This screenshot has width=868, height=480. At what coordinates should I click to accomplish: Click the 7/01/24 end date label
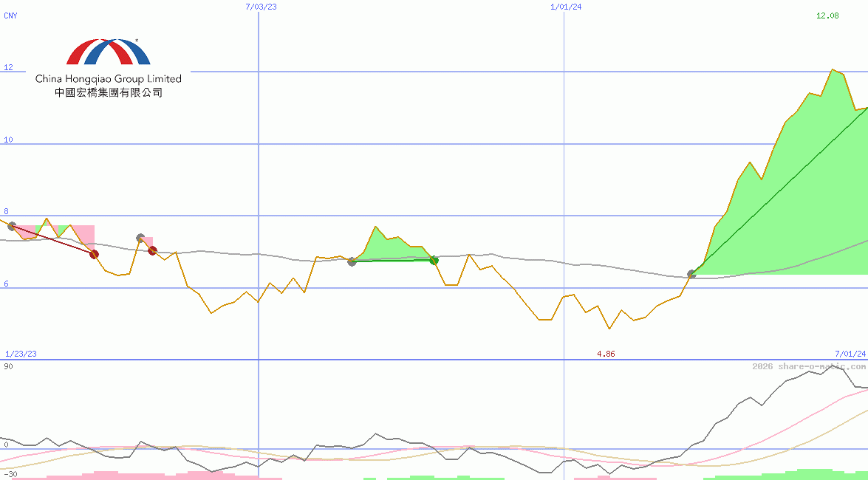(850, 354)
